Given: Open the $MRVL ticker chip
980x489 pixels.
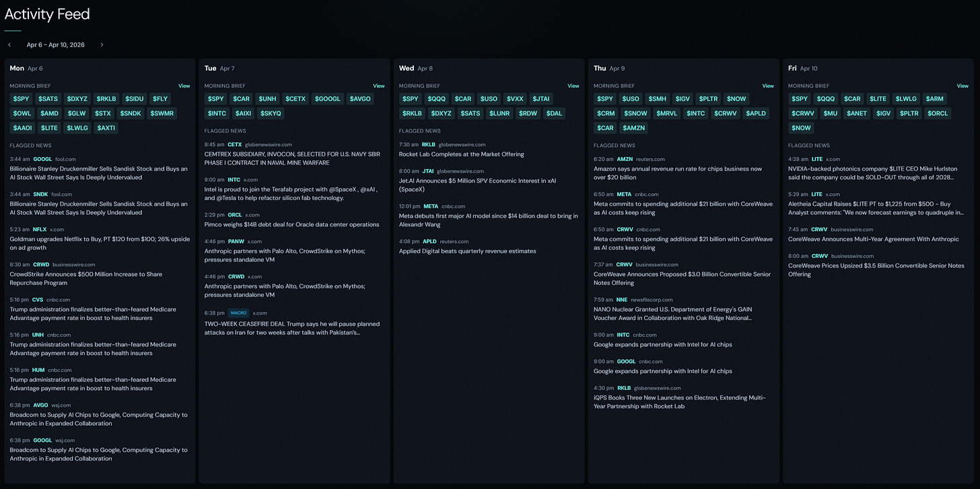Looking at the screenshot, I should point(667,114).
